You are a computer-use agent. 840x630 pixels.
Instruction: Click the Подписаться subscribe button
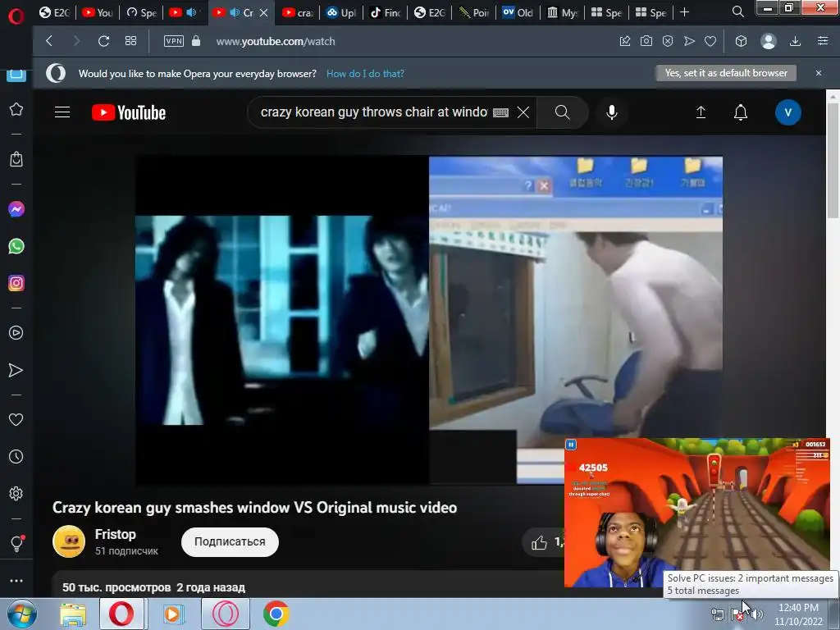230,541
